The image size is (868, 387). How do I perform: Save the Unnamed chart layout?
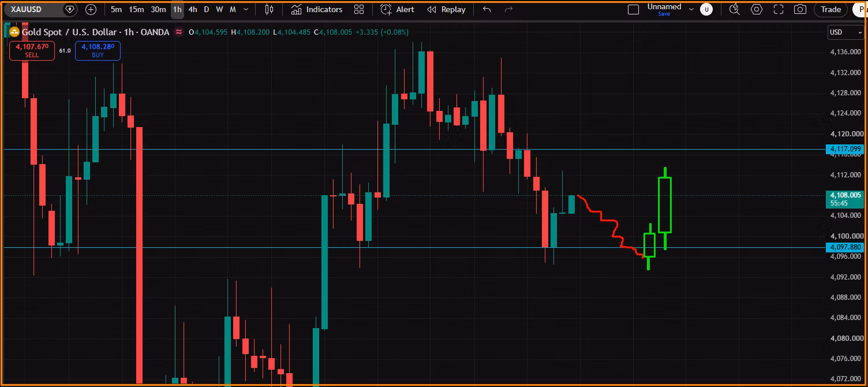(x=664, y=14)
